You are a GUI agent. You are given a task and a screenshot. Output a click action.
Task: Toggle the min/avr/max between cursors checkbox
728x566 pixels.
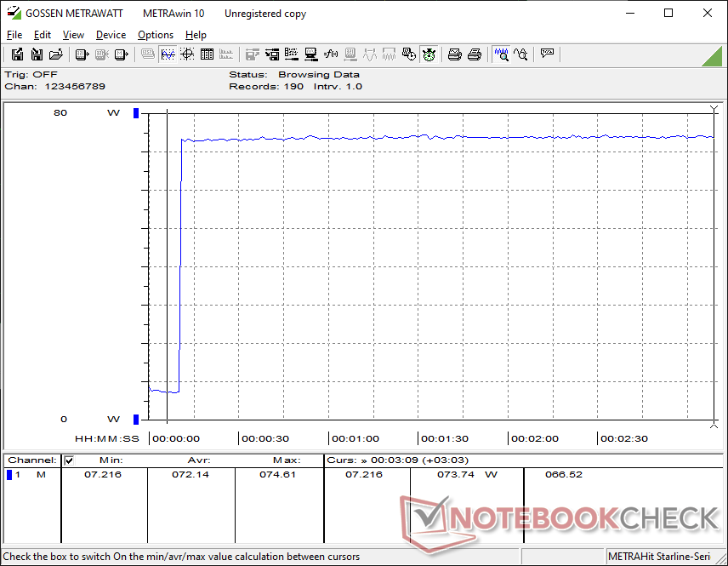pos(70,460)
